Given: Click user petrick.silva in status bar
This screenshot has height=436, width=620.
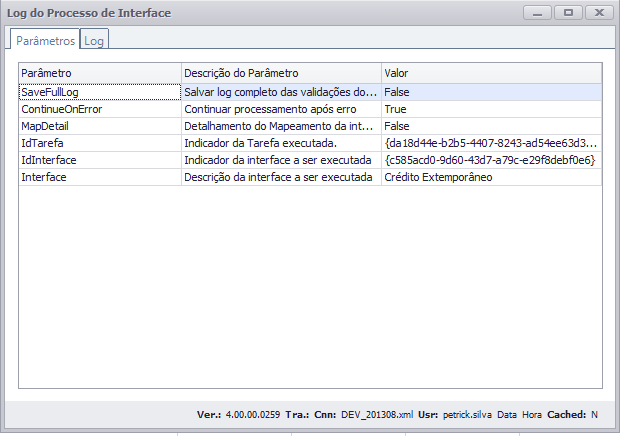Looking at the screenshot, I should pos(467,415).
